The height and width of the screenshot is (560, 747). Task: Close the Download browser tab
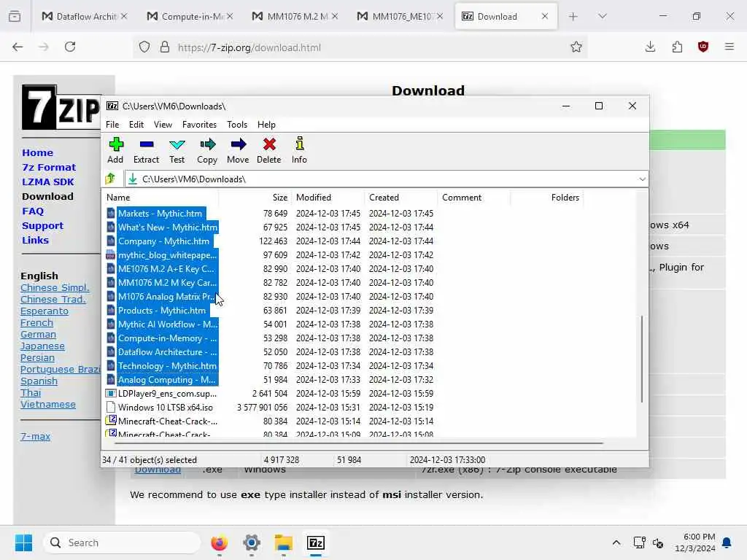[544, 16]
